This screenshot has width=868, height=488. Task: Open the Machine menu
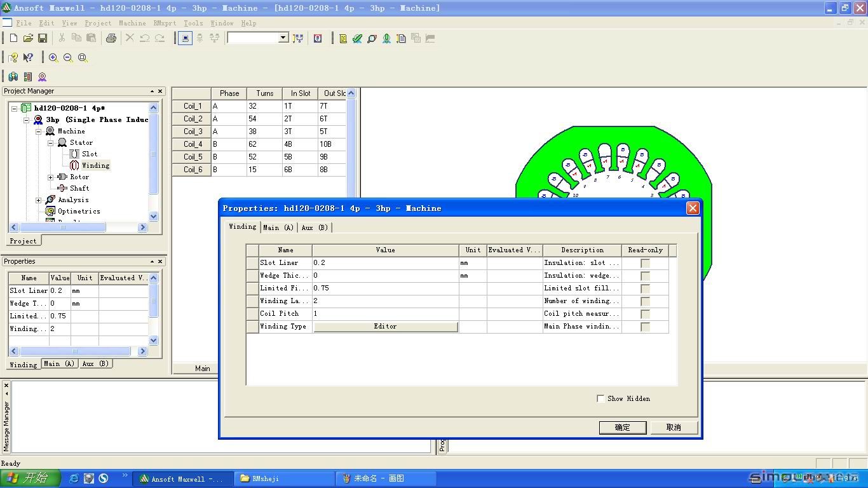pyautogui.click(x=132, y=23)
